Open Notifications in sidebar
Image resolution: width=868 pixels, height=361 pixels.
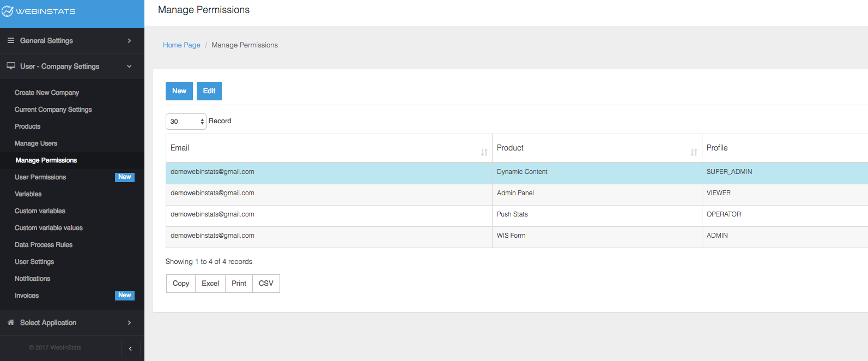pos(33,279)
